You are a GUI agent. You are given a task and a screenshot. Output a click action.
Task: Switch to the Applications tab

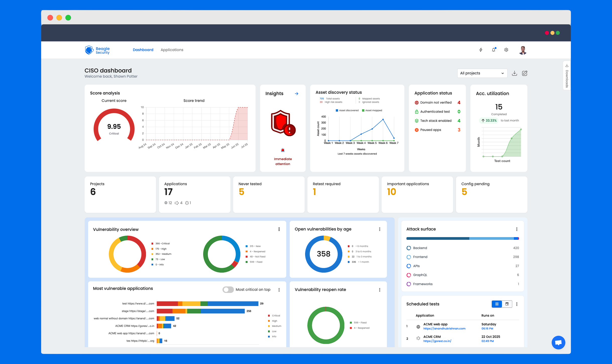click(x=172, y=50)
